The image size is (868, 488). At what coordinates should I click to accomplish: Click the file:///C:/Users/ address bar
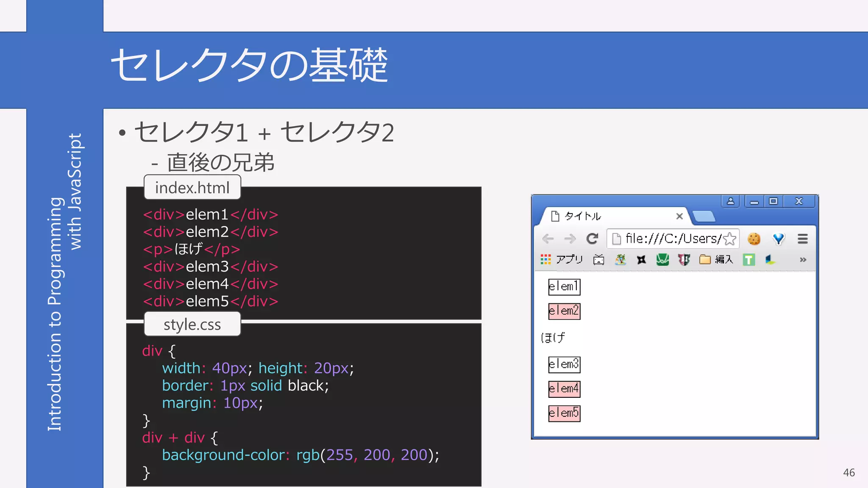[x=673, y=239]
